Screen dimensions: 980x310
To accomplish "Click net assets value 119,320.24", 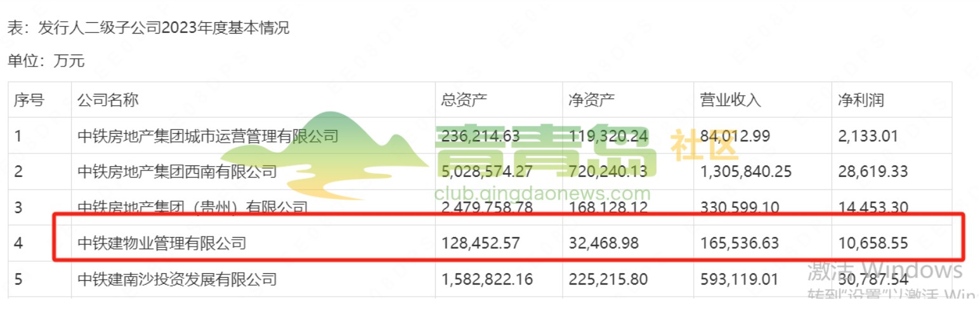I will coord(609,135).
